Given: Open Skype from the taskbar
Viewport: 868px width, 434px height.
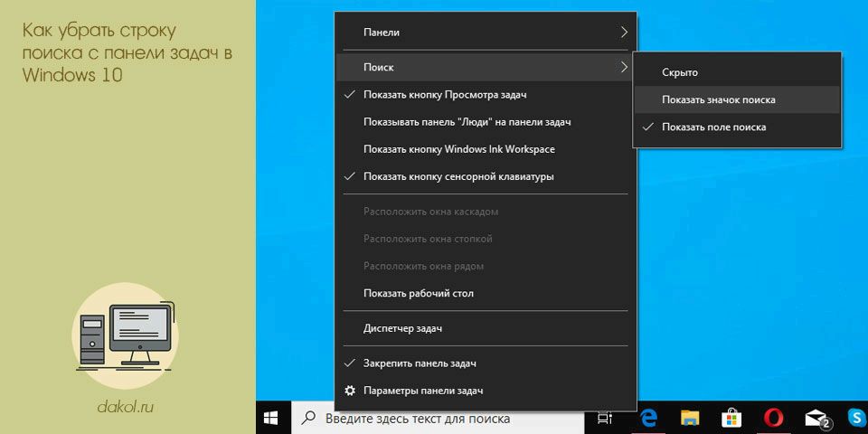Looking at the screenshot, I should click(856, 418).
